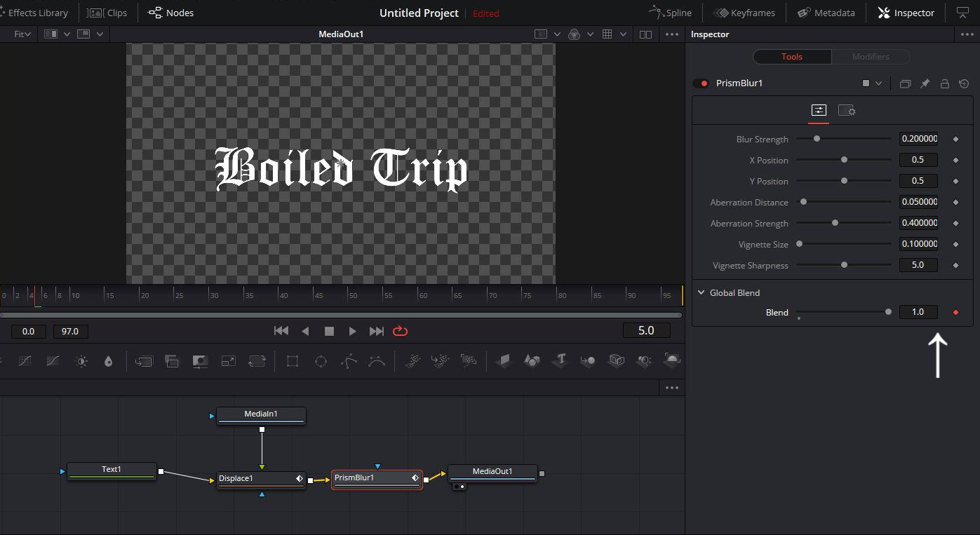Open the split-view options dropdown arrow
Image resolution: width=980 pixels, height=535 pixels.
click(67, 34)
